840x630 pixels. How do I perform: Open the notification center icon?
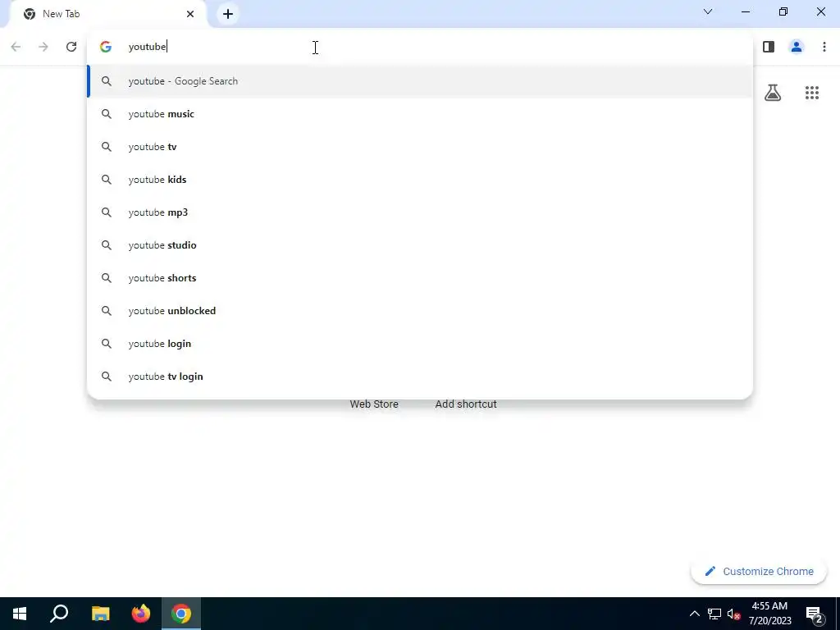(815, 614)
